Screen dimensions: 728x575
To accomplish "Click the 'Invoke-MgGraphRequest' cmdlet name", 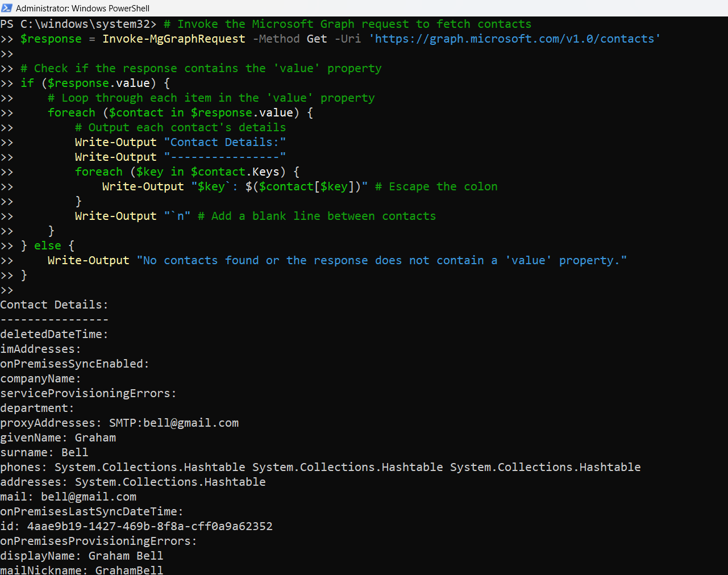I will 174,39.
